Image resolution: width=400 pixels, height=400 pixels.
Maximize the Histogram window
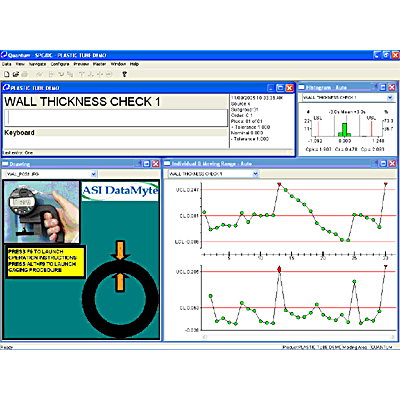pos(383,87)
